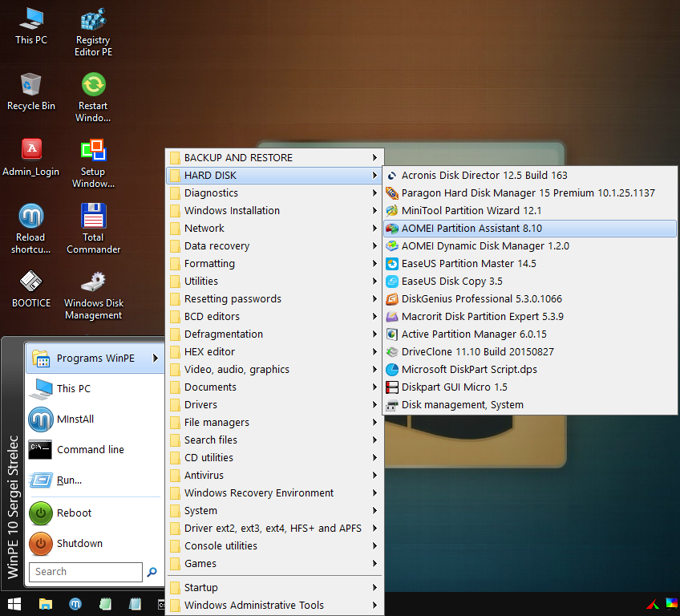Screen dimensions: 680x616
Task: Open File managers menu folder
Action: coord(274,422)
